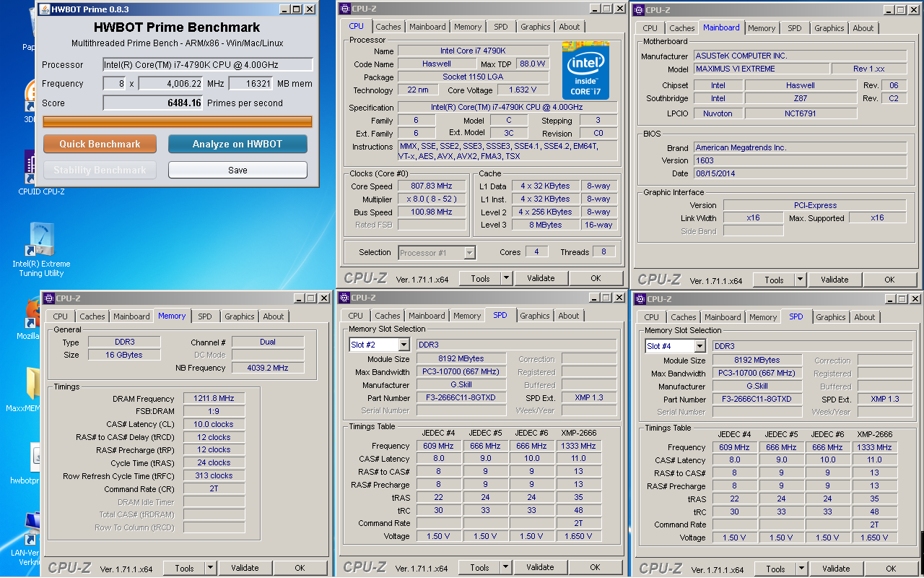This screenshot has height=578, width=924.
Task: Switch to CPU tab in the Slot #4 SPD window
Action: [652, 317]
